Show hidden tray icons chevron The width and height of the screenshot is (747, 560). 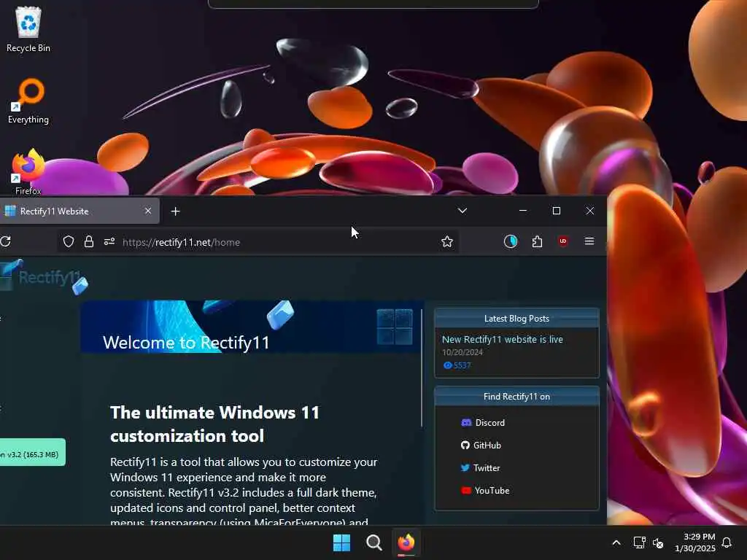[616, 542]
